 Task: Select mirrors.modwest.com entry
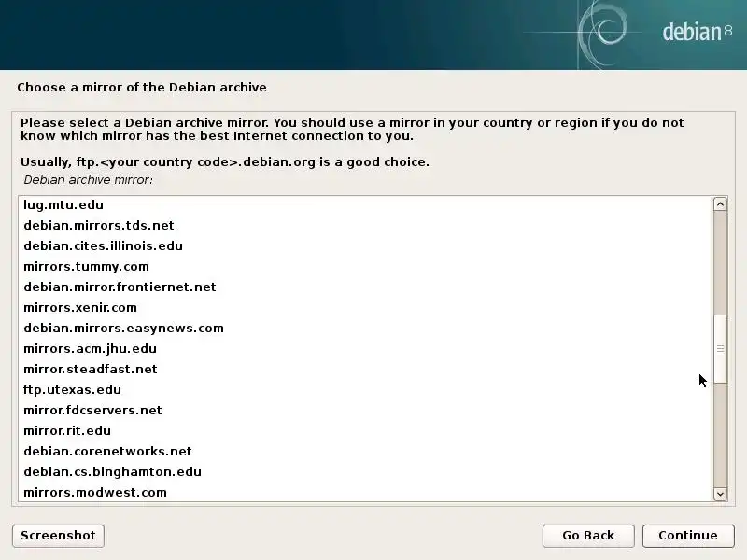click(x=365, y=492)
